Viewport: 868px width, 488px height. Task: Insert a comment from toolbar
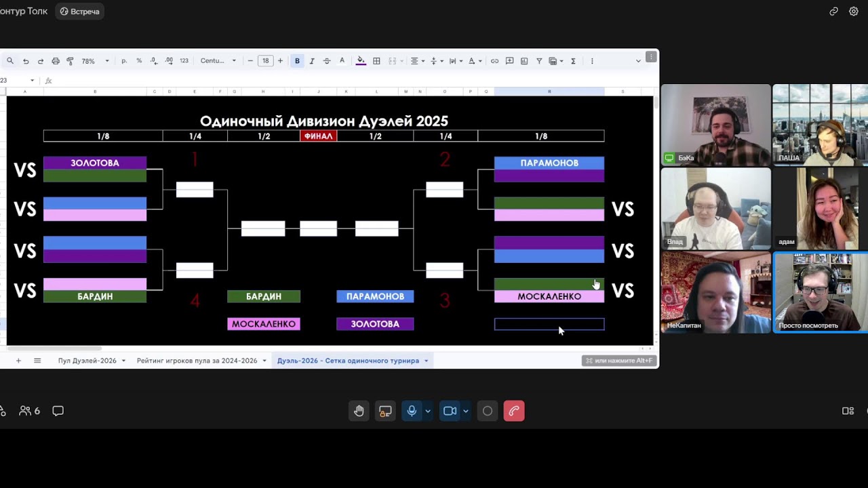pyautogui.click(x=509, y=61)
